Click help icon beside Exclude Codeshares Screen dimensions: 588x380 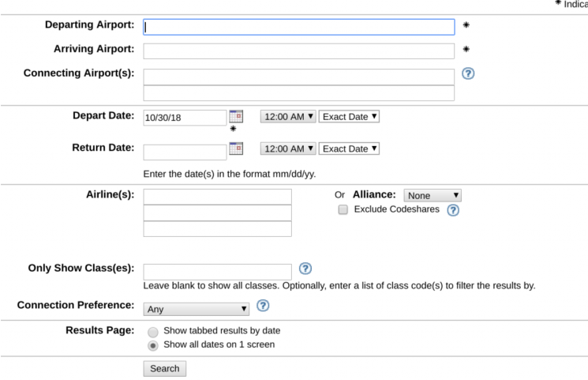coord(453,210)
